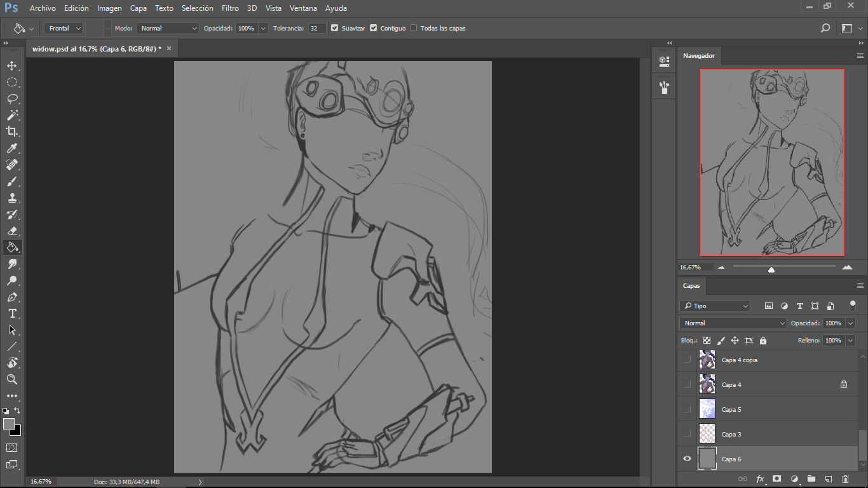Image resolution: width=868 pixels, height=488 pixels.
Task: Select the Horizontal Type tool
Action: click(x=11, y=313)
